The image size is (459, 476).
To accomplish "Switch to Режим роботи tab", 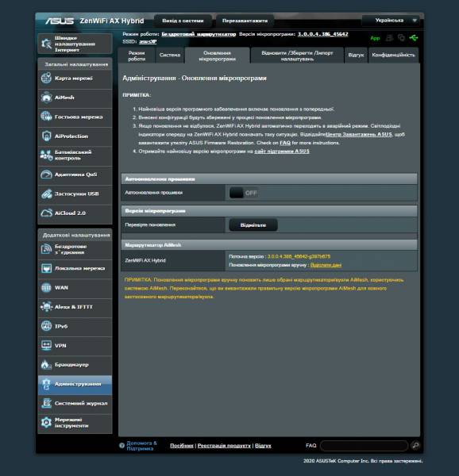I will [137, 56].
